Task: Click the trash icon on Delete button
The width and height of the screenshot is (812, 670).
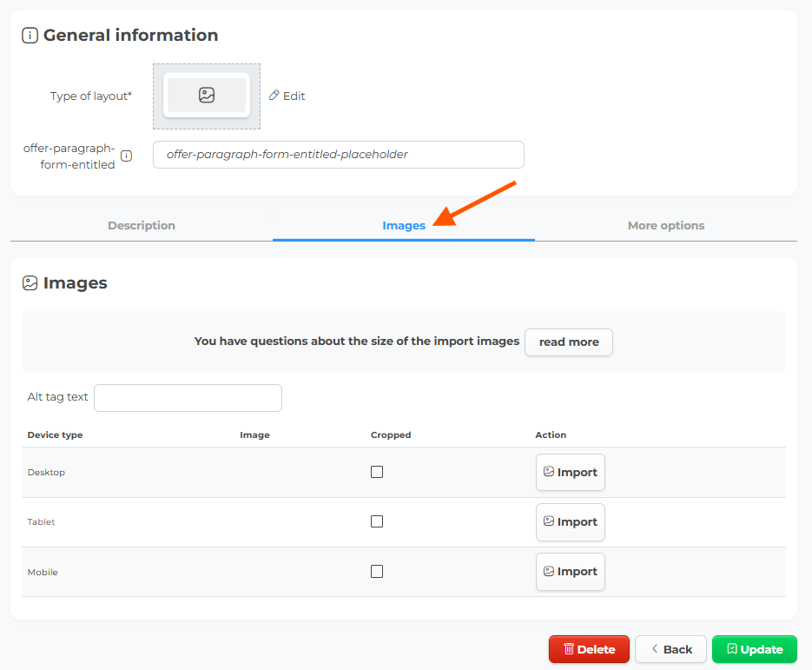Action: (569, 649)
